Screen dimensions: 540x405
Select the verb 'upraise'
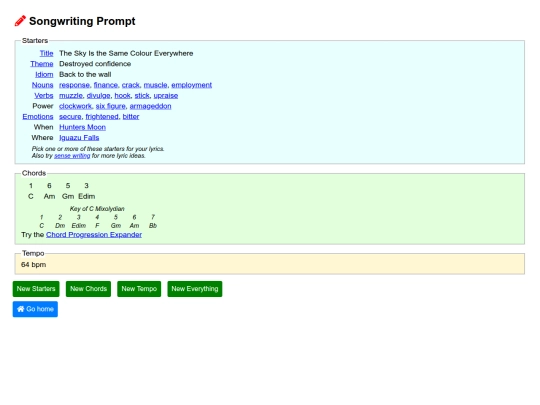click(x=166, y=95)
